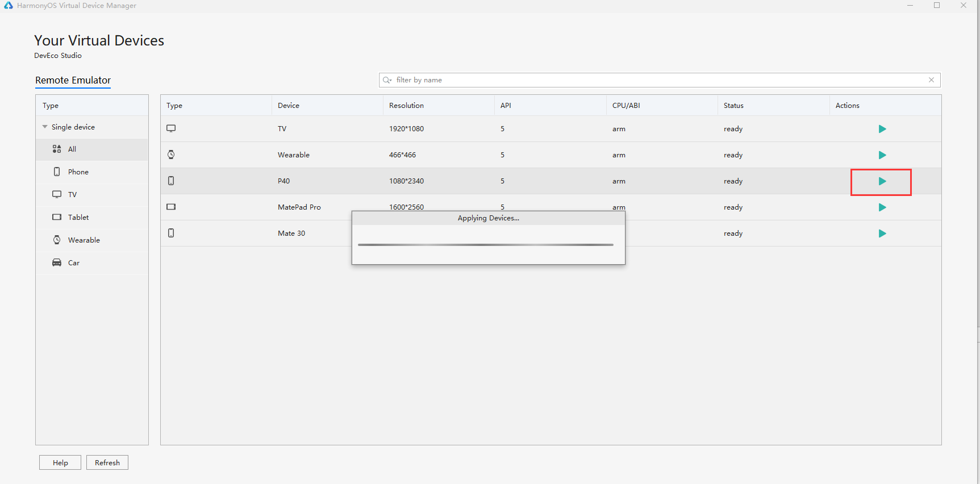This screenshot has height=484, width=980.
Task: Filter device list by Phone
Action: coord(92,172)
